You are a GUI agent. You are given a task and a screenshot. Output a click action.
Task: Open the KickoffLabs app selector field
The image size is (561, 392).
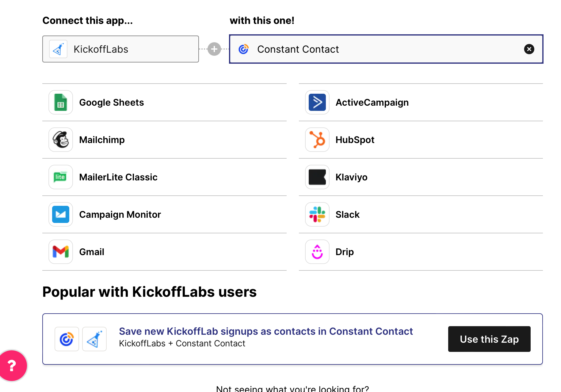[120, 49]
